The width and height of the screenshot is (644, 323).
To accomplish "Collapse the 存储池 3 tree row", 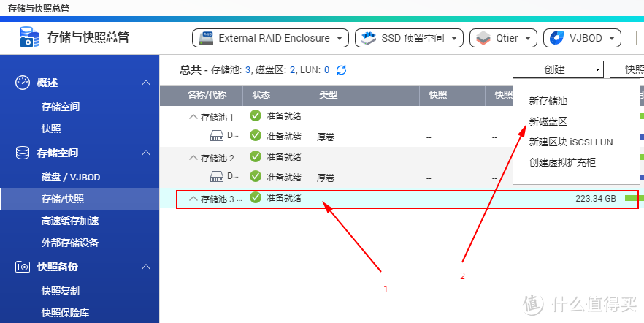I will point(193,199).
